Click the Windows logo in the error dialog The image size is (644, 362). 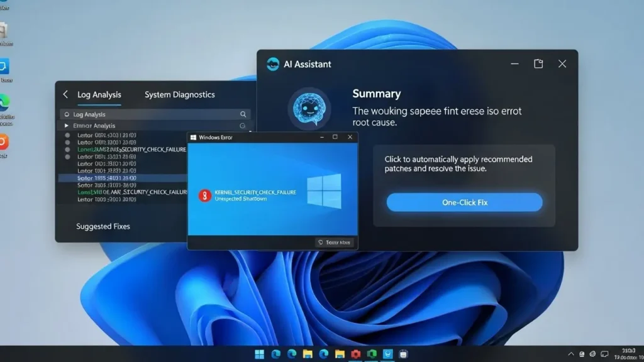click(325, 192)
